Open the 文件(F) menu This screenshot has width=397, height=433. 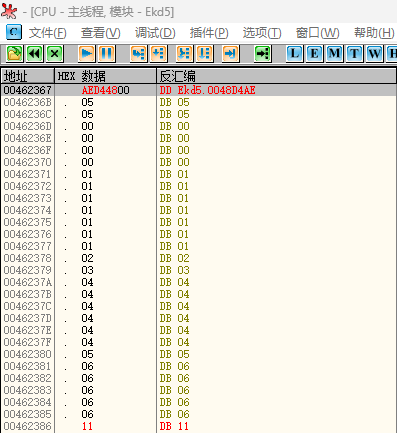pos(47,33)
